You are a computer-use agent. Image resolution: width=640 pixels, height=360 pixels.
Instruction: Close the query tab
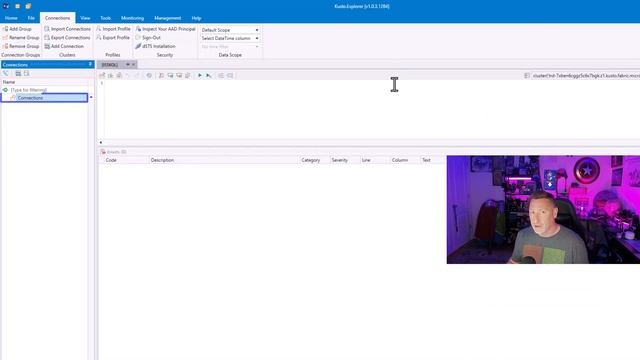[133, 64]
